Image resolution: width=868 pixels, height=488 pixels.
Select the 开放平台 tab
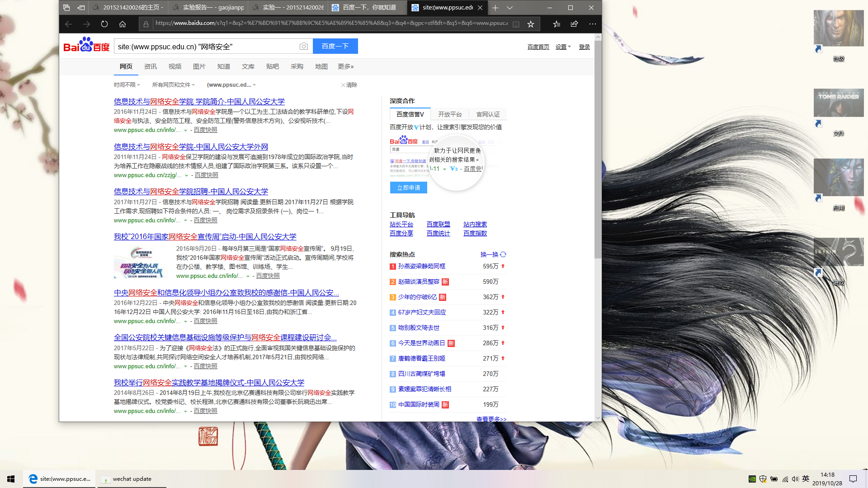(x=450, y=114)
